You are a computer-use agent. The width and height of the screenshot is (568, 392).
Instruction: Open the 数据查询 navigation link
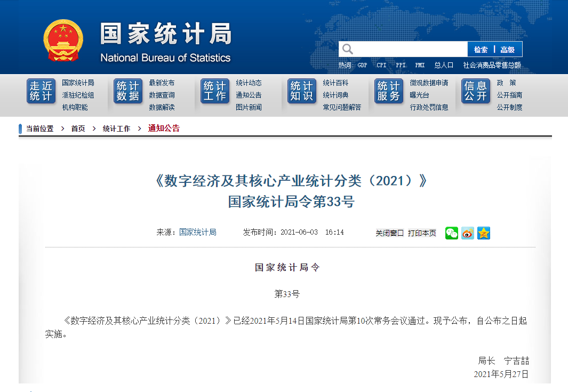tap(161, 95)
